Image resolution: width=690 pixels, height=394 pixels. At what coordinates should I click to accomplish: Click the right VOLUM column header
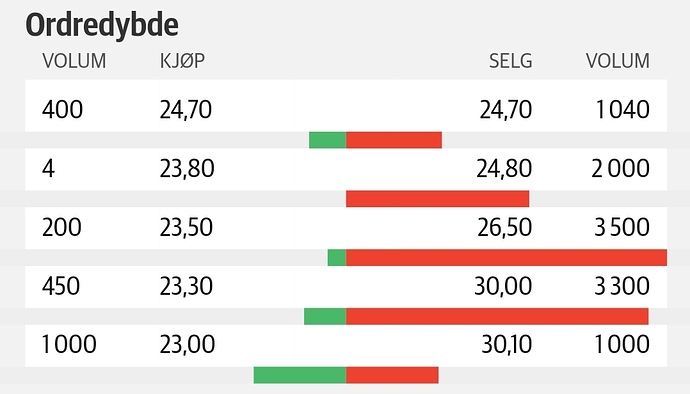point(617,61)
